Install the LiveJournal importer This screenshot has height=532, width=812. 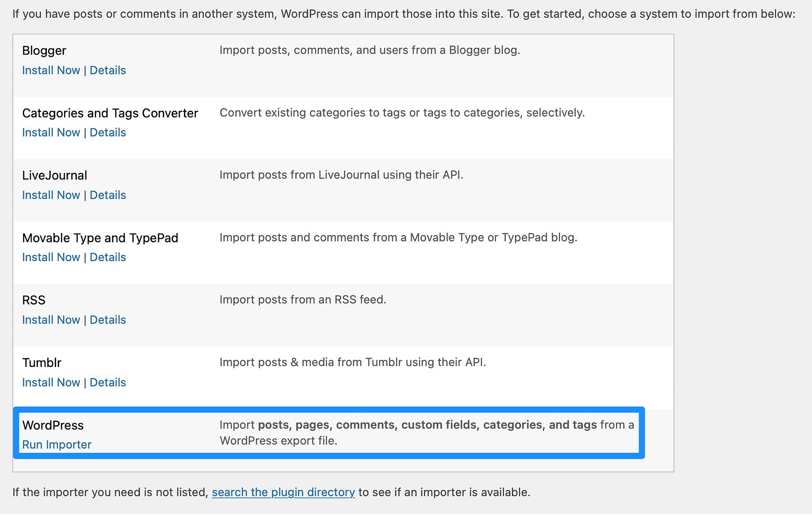point(51,195)
